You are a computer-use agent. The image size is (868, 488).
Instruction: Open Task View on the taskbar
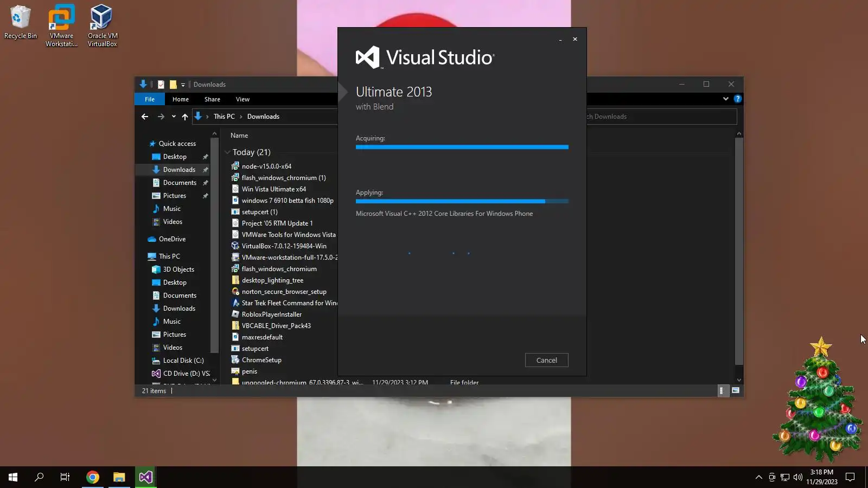65,477
